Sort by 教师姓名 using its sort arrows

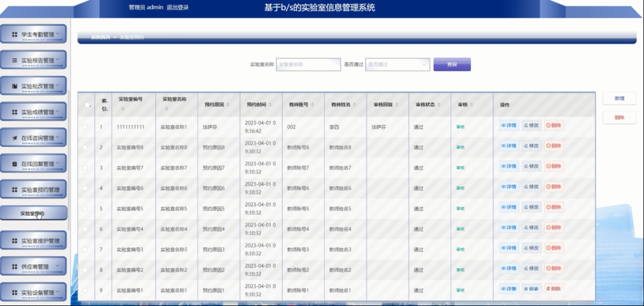pos(354,105)
